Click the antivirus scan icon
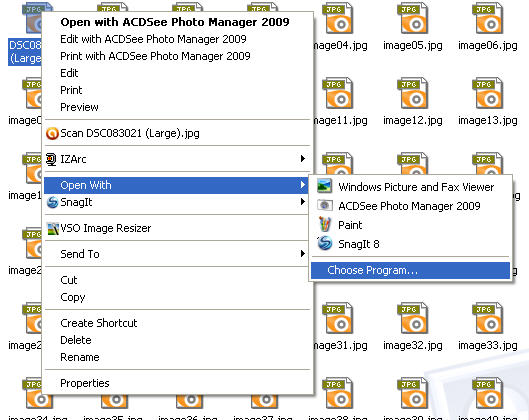The width and height of the screenshot is (529, 420). pyautogui.click(x=52, y=134)
